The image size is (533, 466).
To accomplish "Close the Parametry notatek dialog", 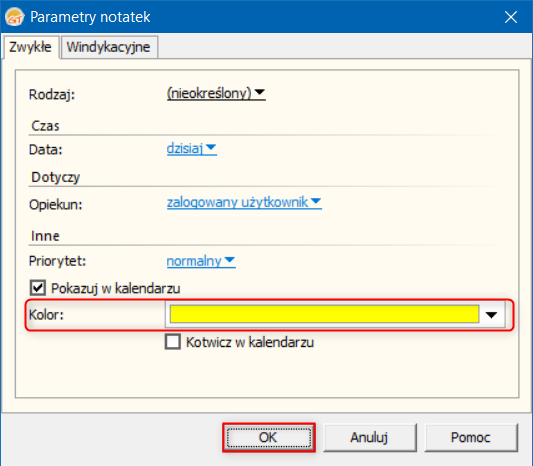I will pyautogui.click(x=511, y=17).
